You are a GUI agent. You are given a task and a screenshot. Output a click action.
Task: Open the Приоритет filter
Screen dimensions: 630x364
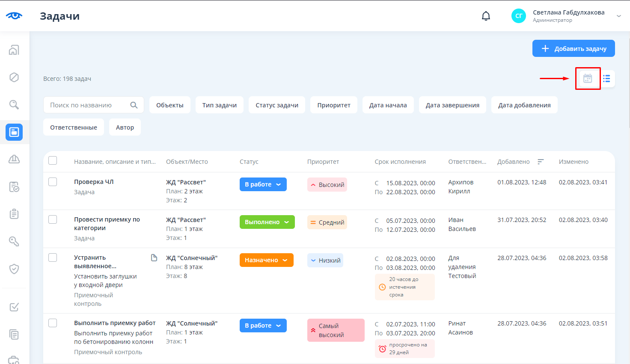pyautogui.click(x=334, y=105)
